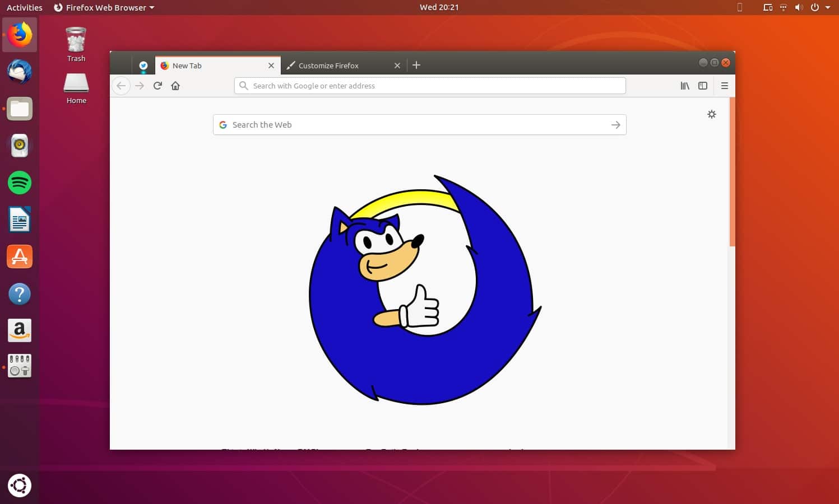Open the Firefox hamburger menu
Screen dimensions: 839x504
pos(725,86)
